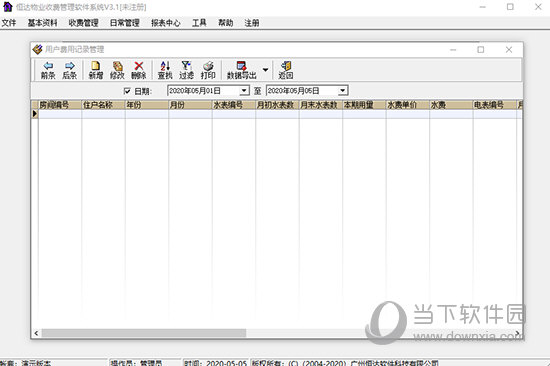This screenshot has height=366, width=550.
Task: Open the 收费管理 menu
Action: (x=83, y=23)
